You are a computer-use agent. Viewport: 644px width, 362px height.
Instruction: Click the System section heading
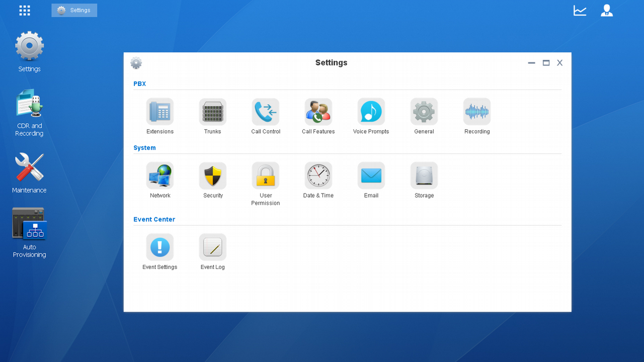click(144, 148)
